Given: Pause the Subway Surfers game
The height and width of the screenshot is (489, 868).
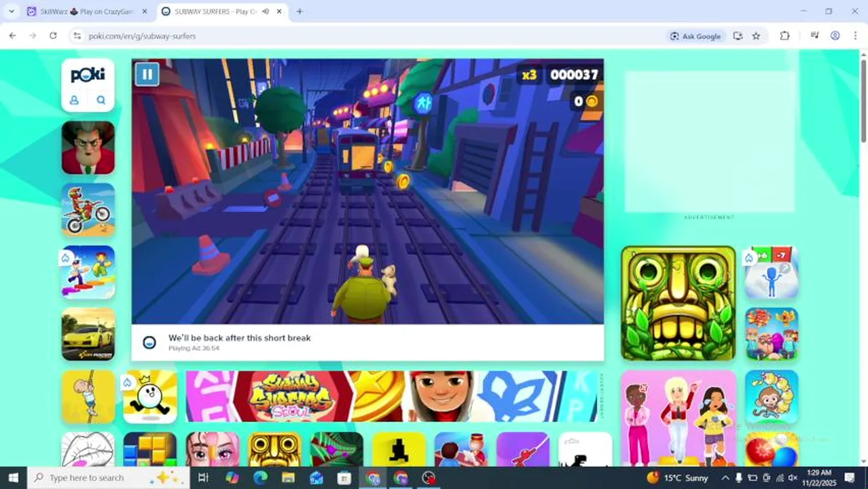Looking at the screenshot, I should (x=147, y=74).
